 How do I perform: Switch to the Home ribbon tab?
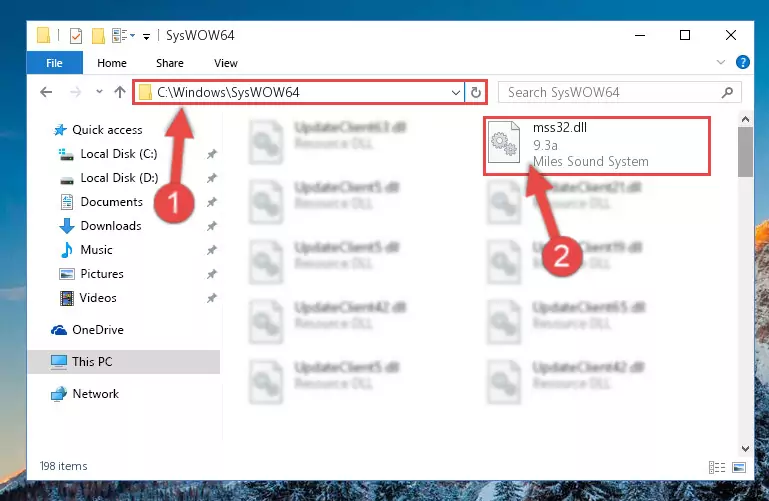[112, 63]
